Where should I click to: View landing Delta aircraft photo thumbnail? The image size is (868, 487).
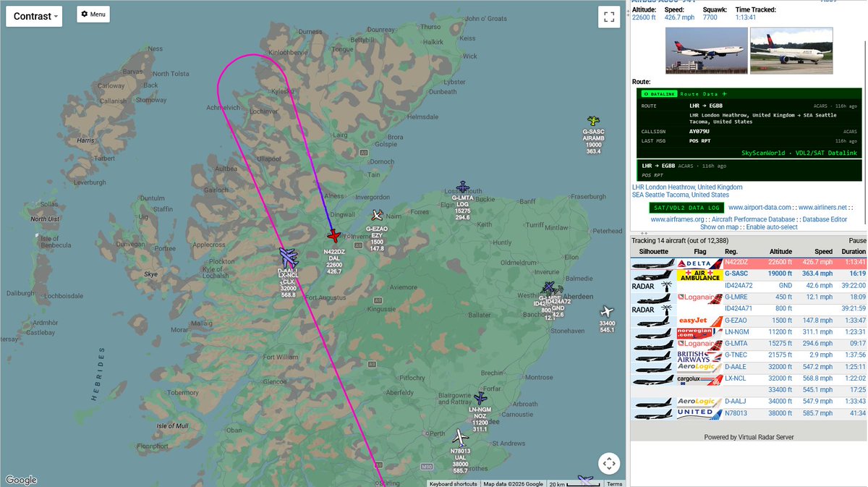point(706,51)
